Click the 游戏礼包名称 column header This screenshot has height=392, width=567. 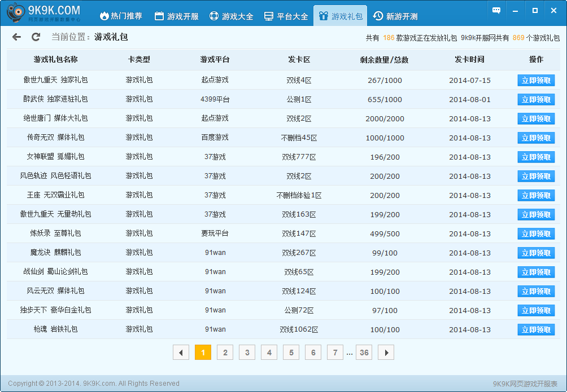pos(56,59)
